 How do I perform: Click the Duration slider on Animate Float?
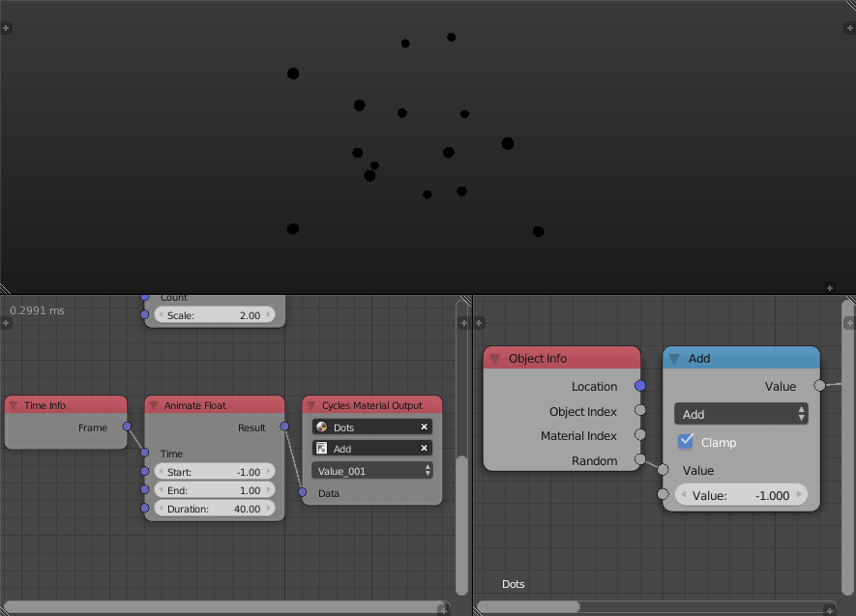point(214,508)
